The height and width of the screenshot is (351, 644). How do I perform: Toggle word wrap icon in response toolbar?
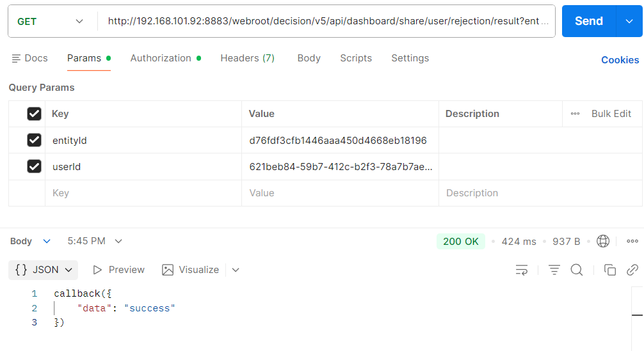[x=522, y=270]
